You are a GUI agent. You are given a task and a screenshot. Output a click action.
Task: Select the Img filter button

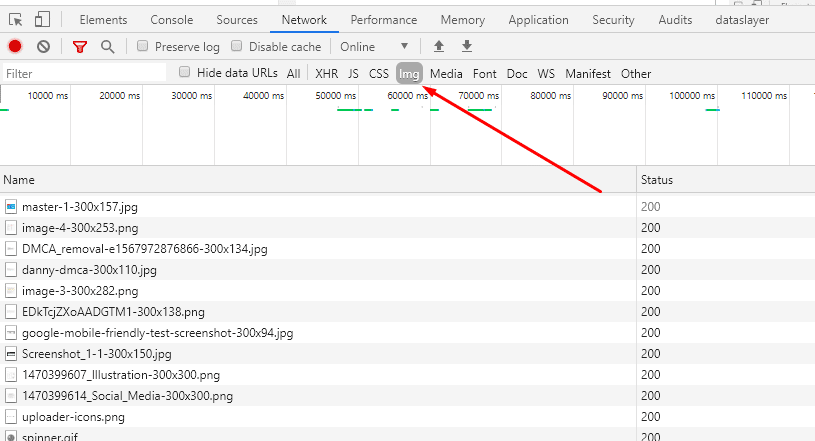pyautogui.click(x=409, y=73)
